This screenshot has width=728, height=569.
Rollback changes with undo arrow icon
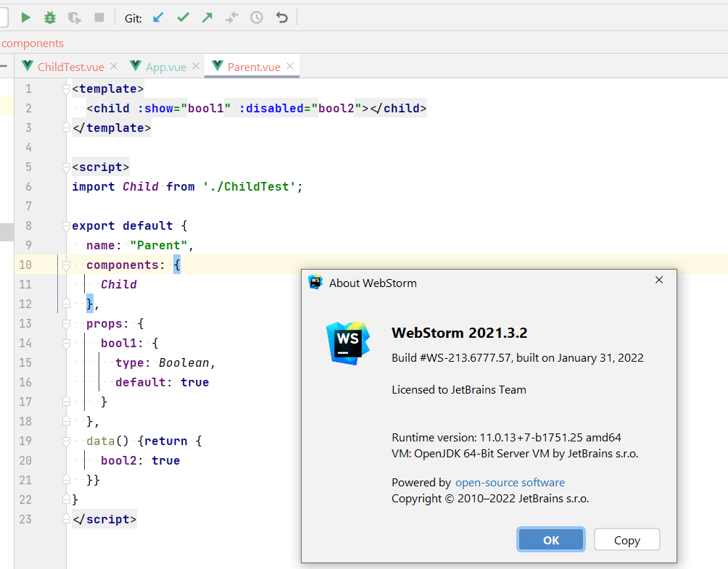[x=281, y=17]
